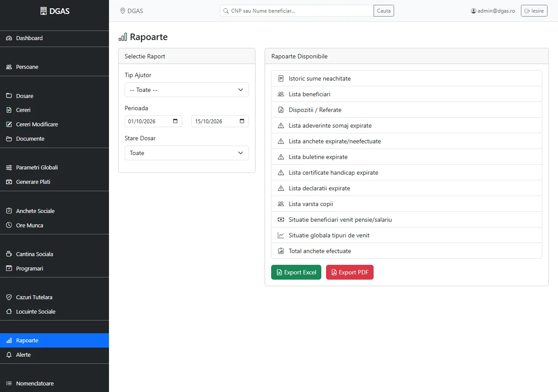Click the Cazuri Tutelara shield icon
This screenshot has width=558, height=392.
[9, 297]
